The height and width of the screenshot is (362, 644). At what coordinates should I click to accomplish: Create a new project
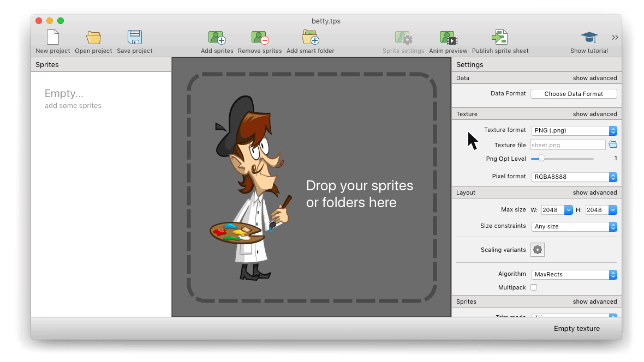click(x=52, y=37)
